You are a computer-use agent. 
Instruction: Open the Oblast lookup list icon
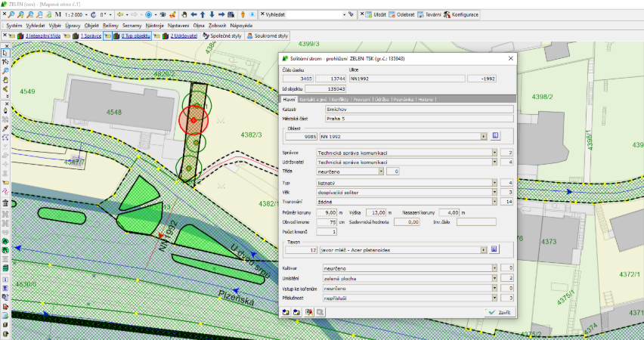click(495, 136)
